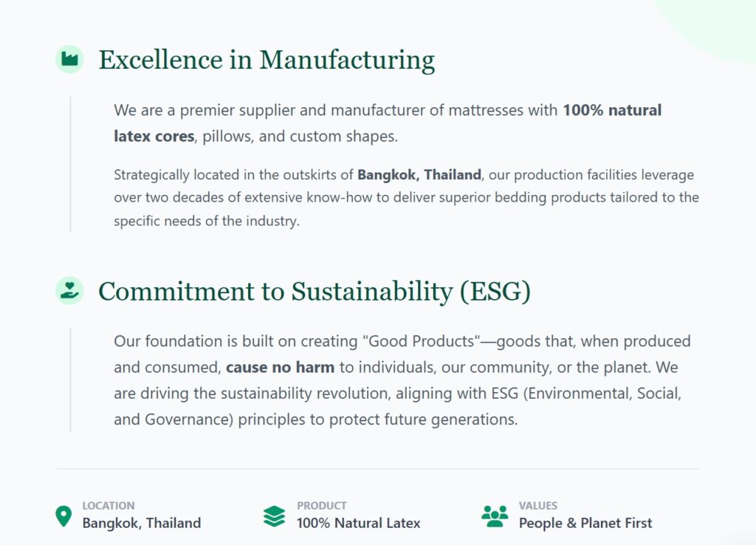756x545 pixels.
Task: Click the green location pin icon
Action: (x=64, y=515)
